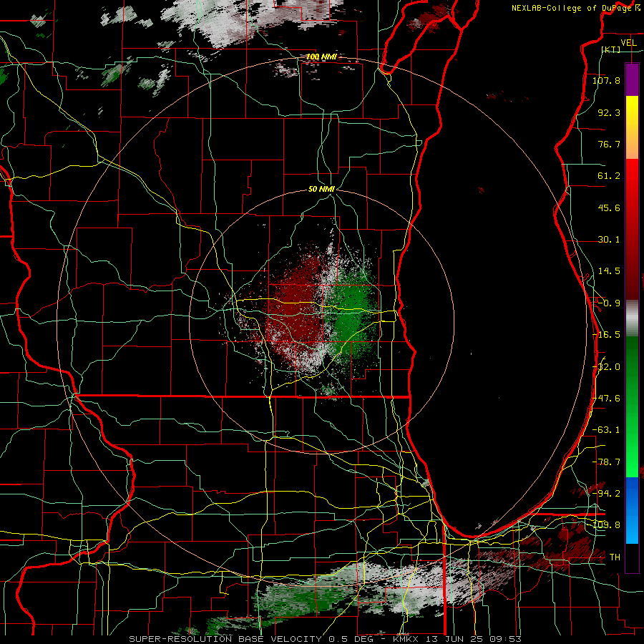This screenshot has height=644, width=644.
Task: Click the -63.1 velocity scale value
Action: 606,430
